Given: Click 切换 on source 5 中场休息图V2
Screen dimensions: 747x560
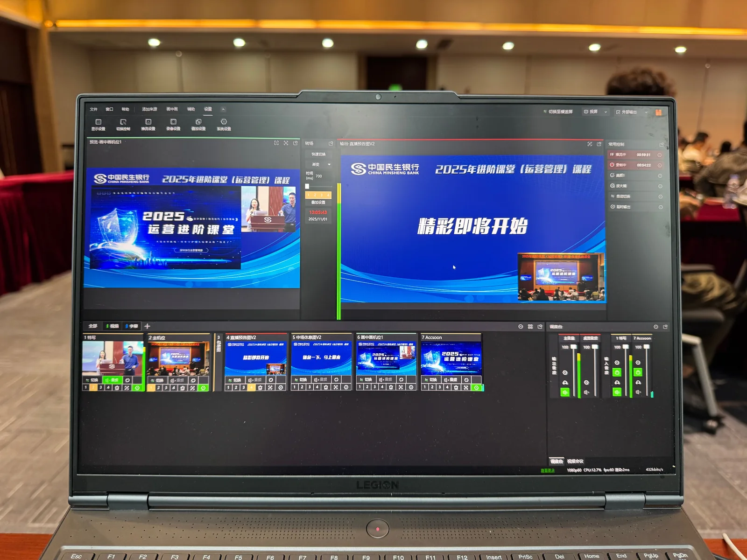Looking at the screenshot, I should [300, 380].
